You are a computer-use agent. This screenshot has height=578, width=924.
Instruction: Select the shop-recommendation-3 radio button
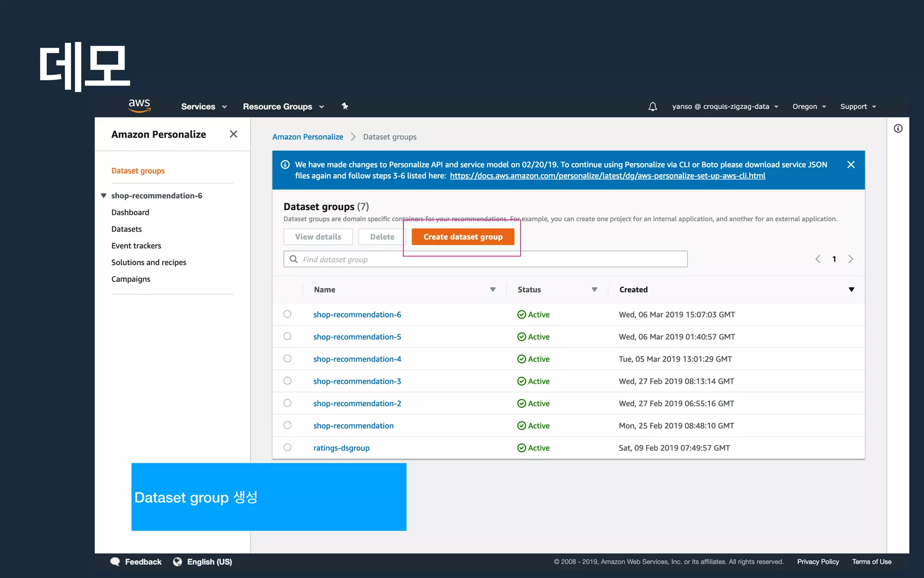coord(287,381)
